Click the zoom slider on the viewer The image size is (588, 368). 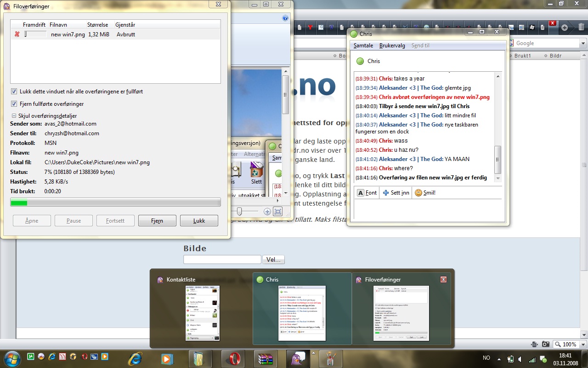[239, 211]
